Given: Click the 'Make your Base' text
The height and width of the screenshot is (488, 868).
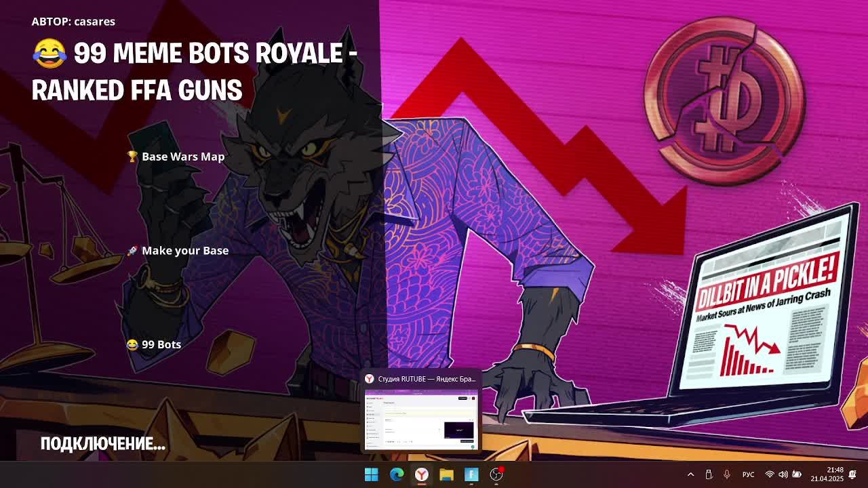Looking at the screenshot, I should (x=185, y=251).
